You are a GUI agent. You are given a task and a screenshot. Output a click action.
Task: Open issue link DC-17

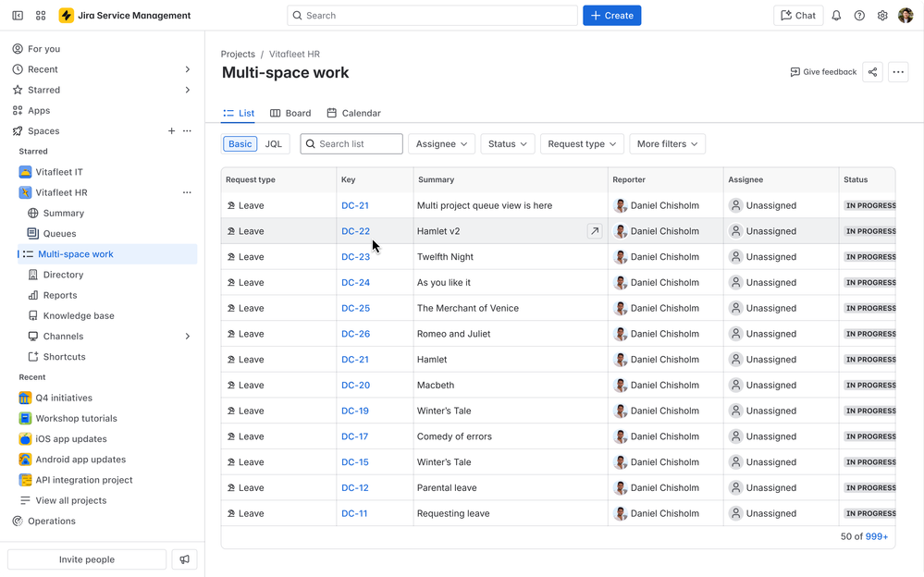(x=355, y=436)
